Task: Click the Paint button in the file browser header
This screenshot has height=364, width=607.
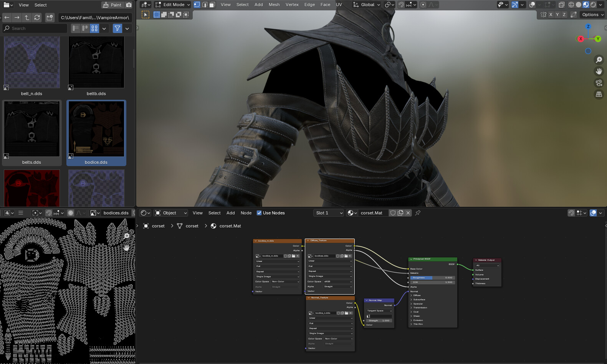Action: coord(112,5)
